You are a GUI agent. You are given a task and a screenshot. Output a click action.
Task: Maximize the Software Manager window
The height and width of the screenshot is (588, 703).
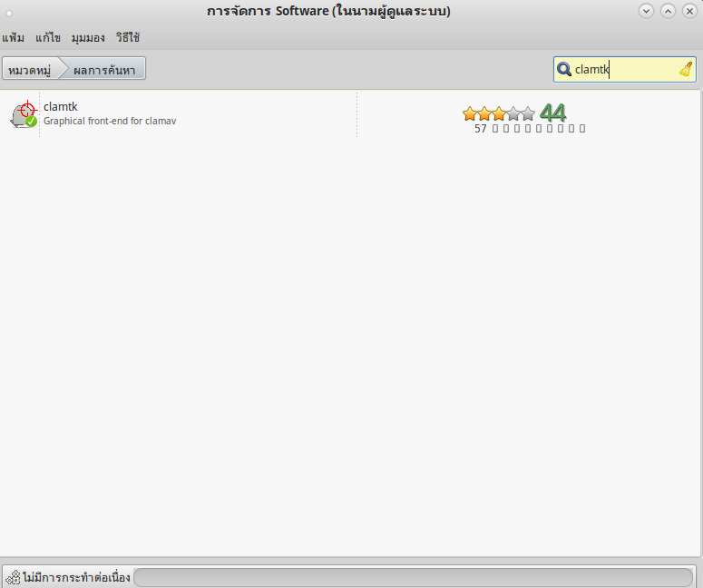668,11
